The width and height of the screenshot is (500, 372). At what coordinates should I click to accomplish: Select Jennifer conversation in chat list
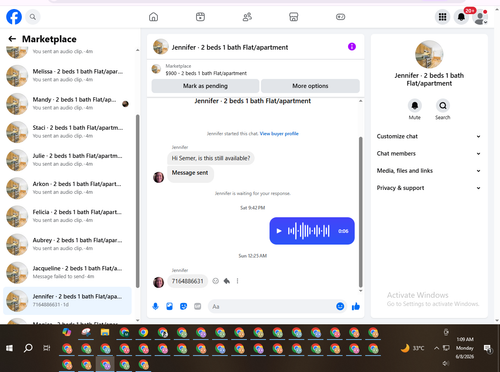point(67,301)
